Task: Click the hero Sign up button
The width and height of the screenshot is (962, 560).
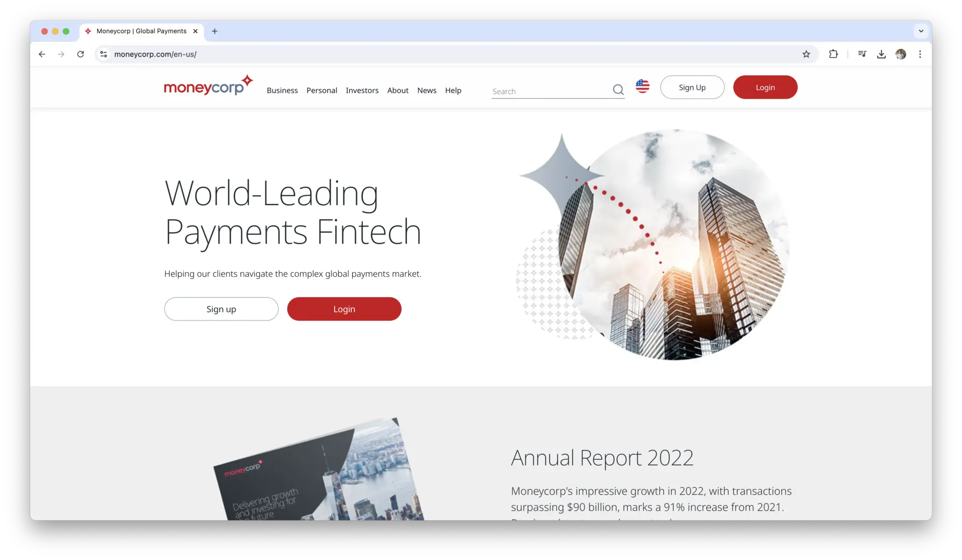Action: click(x=221, y=309)
